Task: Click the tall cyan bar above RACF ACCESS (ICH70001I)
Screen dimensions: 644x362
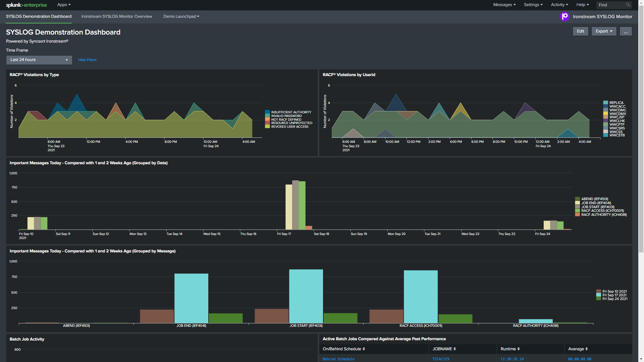Action: coord(421,297)
